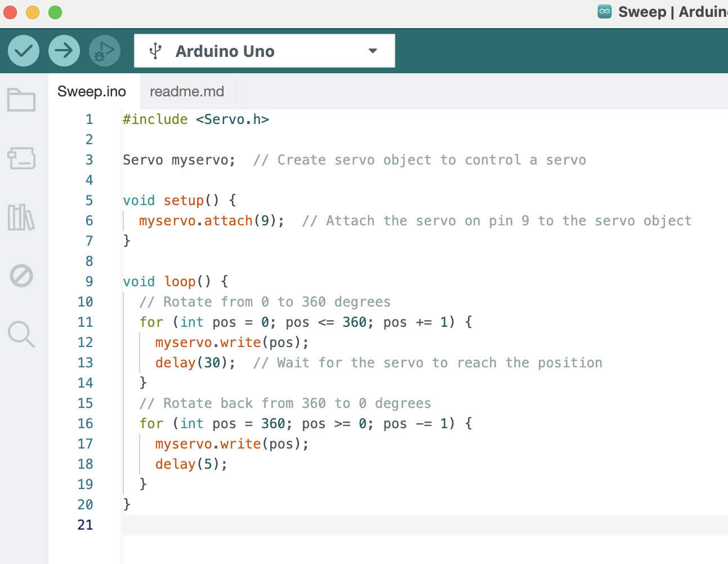This screenshot has height=564, width=728.
Task: Open the Search magnifier sidebar icon
Action: (x=21, y=335)
